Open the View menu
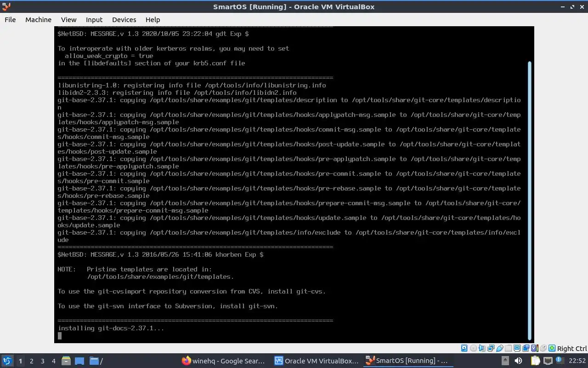588x368 pixels. 68,20
